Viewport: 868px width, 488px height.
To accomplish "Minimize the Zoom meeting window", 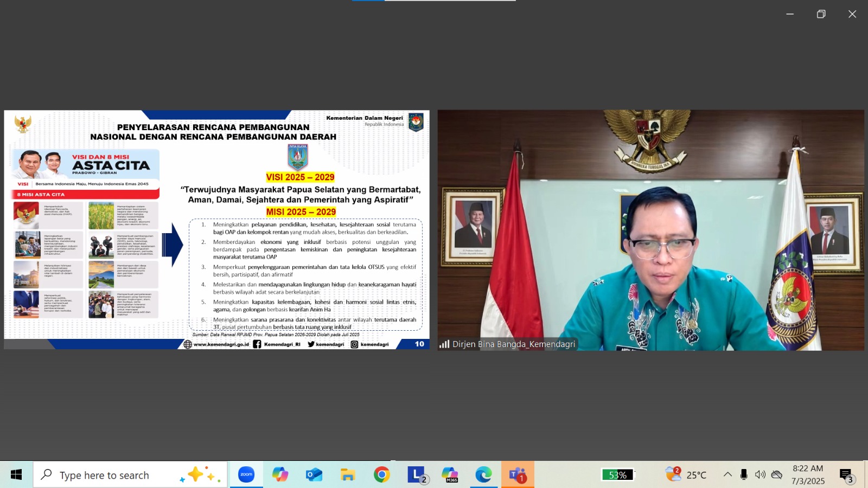I will tap(790, 14).
